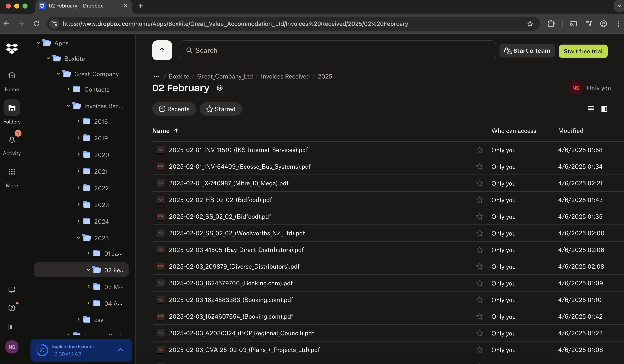Expand the 2024 folder in tree

(78, 221)
